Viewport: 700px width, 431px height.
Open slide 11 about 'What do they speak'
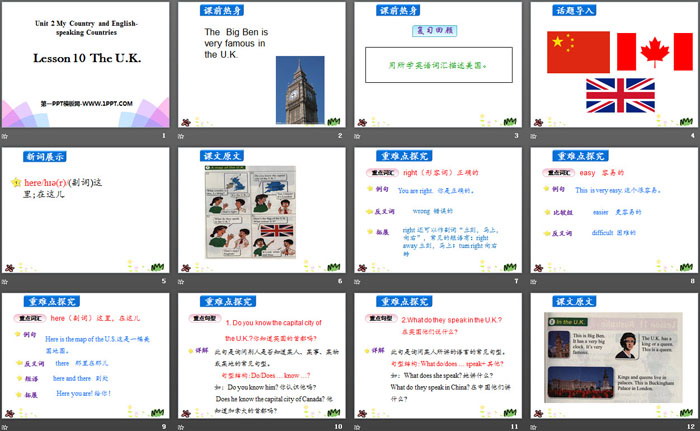click(x=436, y=361)
